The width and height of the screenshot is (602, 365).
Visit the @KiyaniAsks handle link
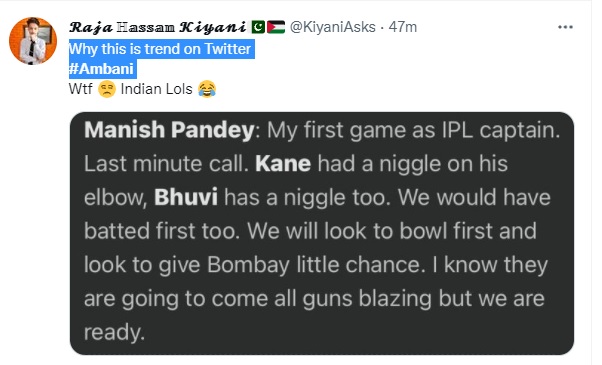point(332,27)
